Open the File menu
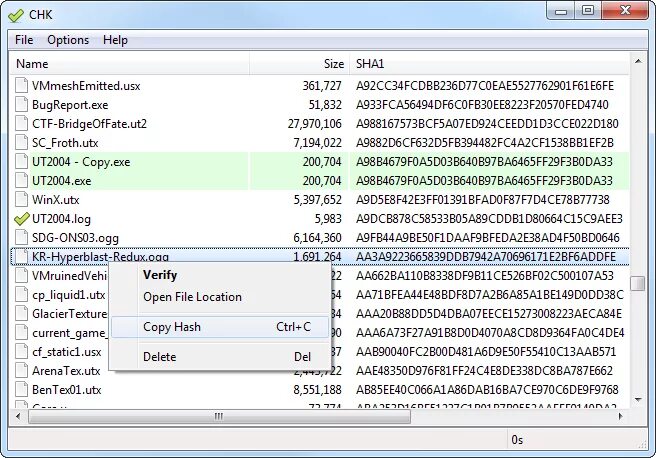This screenshot has width=656, height=458. [x=24, y=40]
